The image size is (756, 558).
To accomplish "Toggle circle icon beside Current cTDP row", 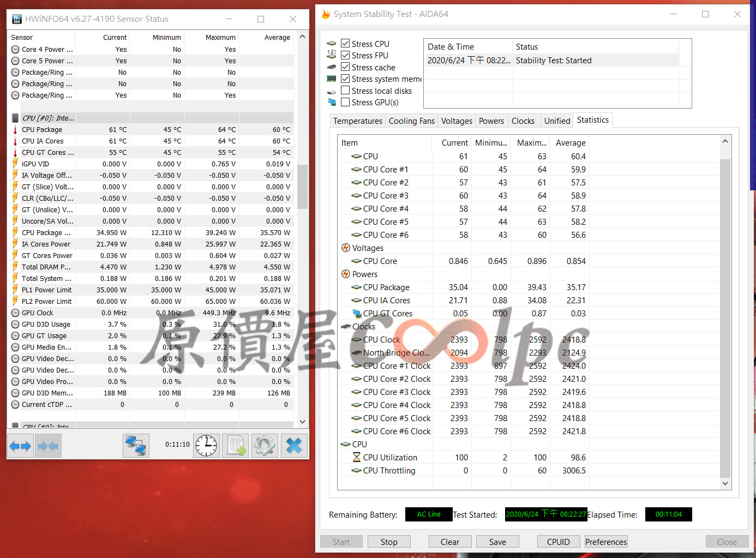I will tap(15, 405).
